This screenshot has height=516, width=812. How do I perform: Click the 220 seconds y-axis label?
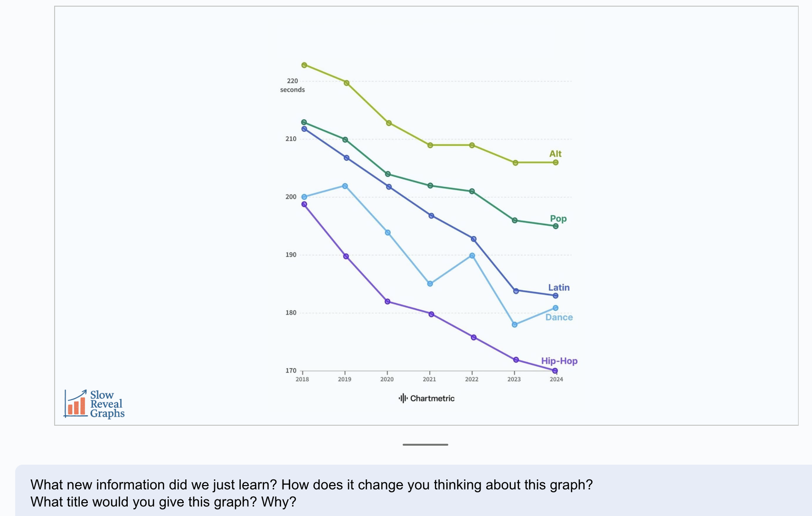(x=293, y=85)
